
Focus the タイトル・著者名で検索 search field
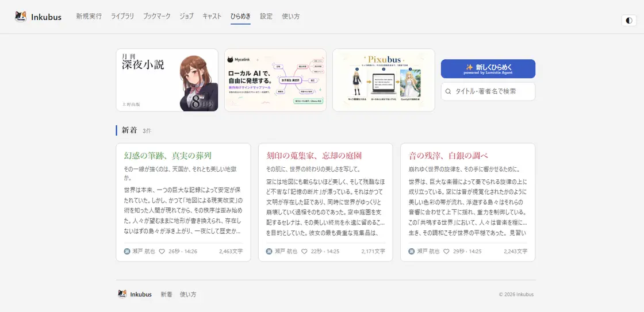(488, 91)
